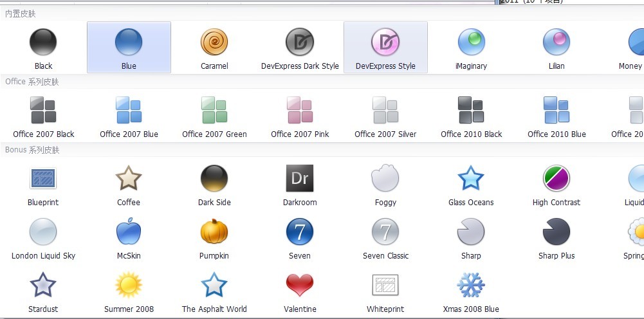This screenshot has width=644, height=319.
Task: Apply the Lilian skin
Action: (x=557, y=42)
